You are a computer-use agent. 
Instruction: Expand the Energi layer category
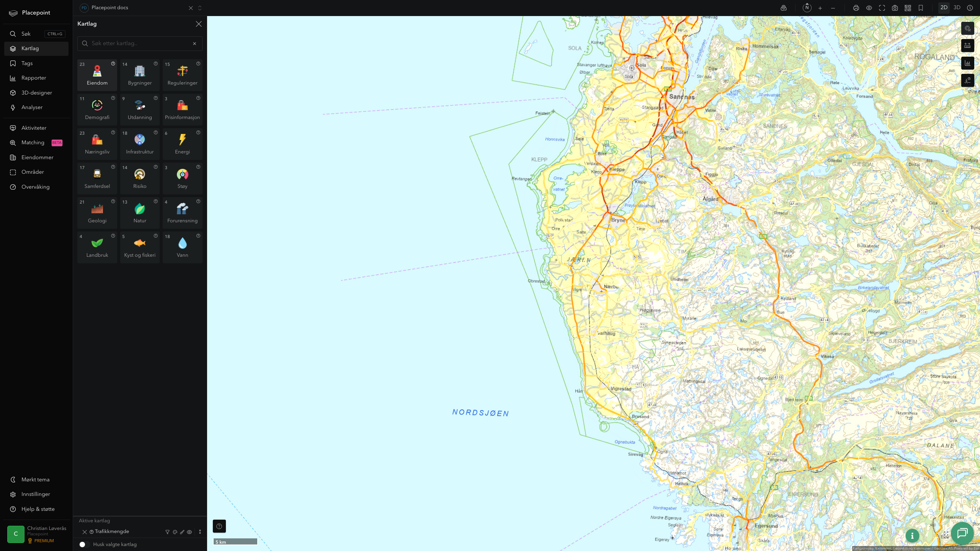183,144
